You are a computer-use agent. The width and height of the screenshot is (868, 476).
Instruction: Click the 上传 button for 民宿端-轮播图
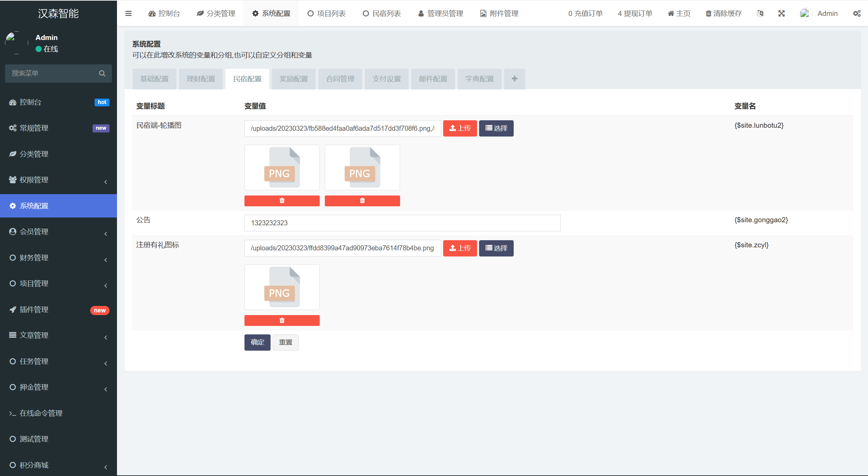tap(460, 128)
